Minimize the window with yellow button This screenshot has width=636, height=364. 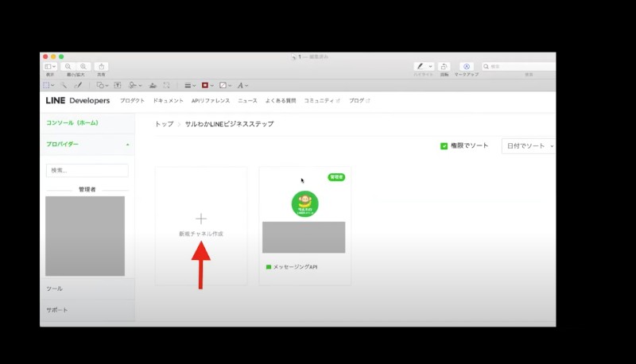tap(53, 56)
